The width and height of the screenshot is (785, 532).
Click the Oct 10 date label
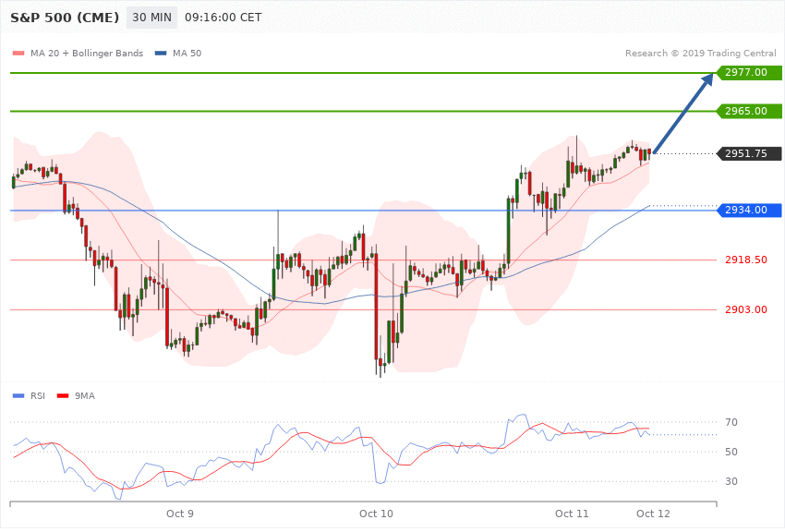click(x=376, y=514)
